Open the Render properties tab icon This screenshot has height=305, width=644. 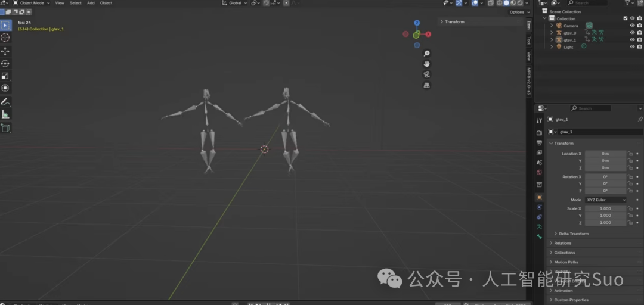(x=539, y=133)
